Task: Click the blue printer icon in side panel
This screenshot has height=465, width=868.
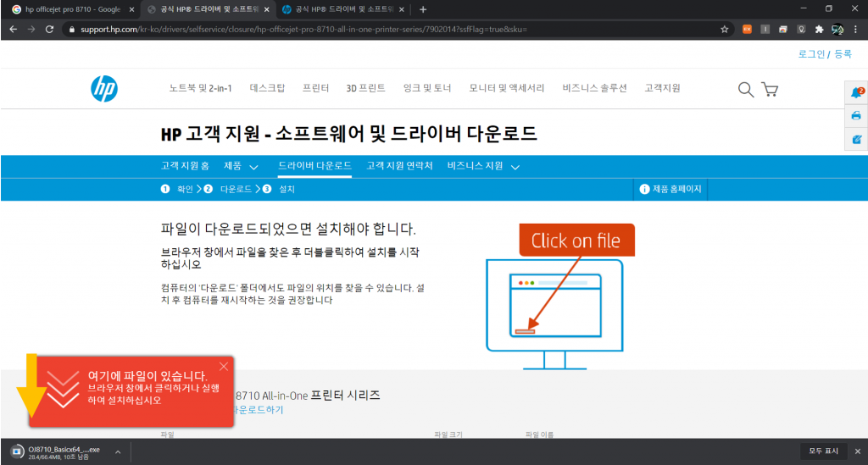Action: (x=856, y=116)
